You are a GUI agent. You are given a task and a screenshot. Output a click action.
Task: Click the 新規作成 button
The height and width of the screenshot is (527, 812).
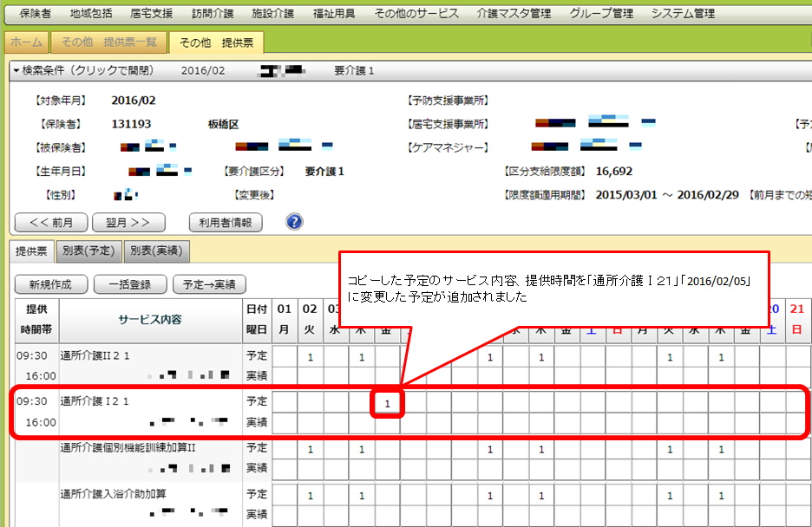point(51,283)
